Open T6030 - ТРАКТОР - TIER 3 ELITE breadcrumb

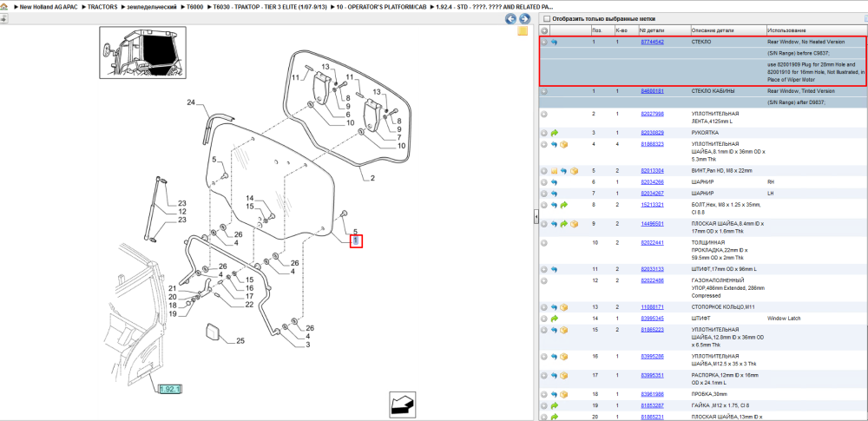pyautogui.click(x=268, y=7)
